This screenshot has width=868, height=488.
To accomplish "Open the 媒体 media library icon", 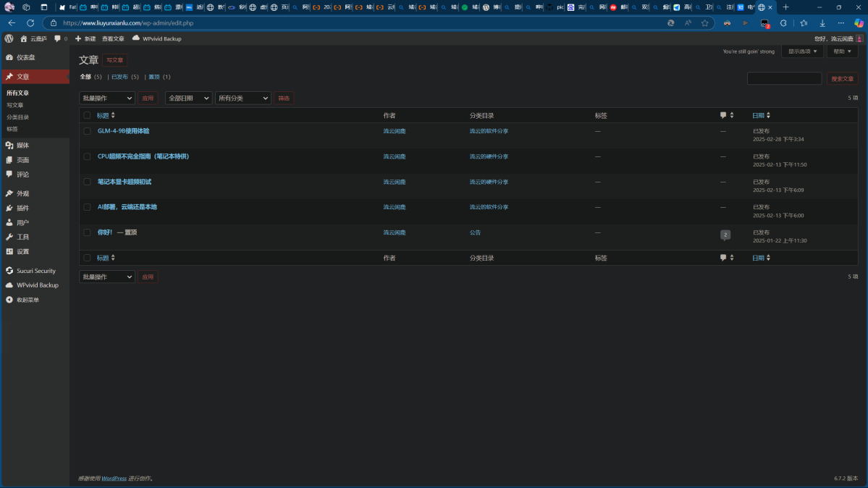I will click(9, 146).
